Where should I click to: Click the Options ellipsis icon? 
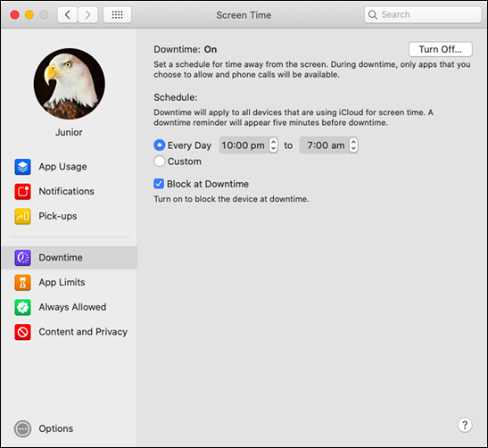[22, 428]
